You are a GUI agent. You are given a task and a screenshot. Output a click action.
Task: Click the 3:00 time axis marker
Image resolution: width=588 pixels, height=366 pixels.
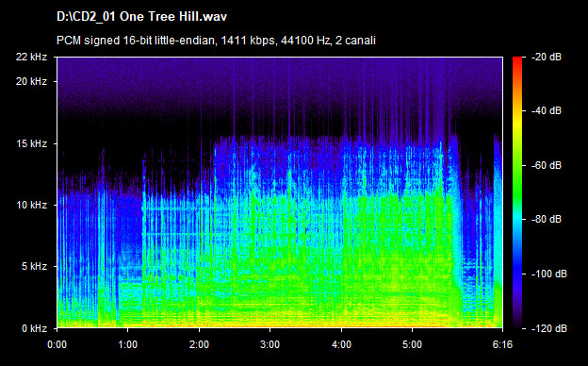270,344
